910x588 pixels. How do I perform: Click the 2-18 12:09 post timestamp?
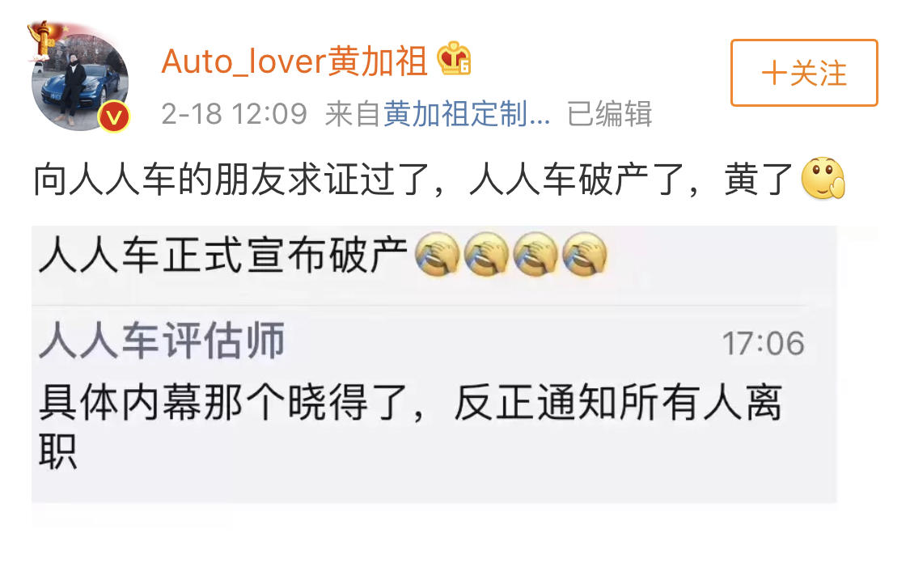tap(234, 114)
